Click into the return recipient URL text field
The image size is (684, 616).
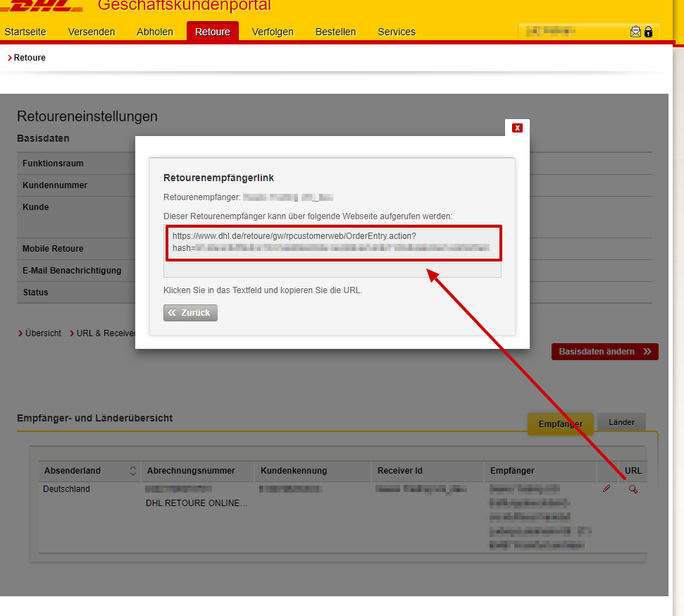point(332,251)
